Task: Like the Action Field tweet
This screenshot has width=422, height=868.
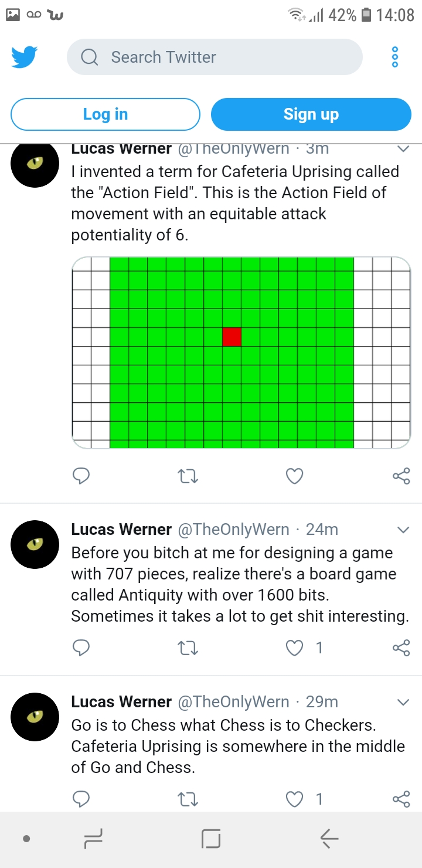Action: point(294,476)
